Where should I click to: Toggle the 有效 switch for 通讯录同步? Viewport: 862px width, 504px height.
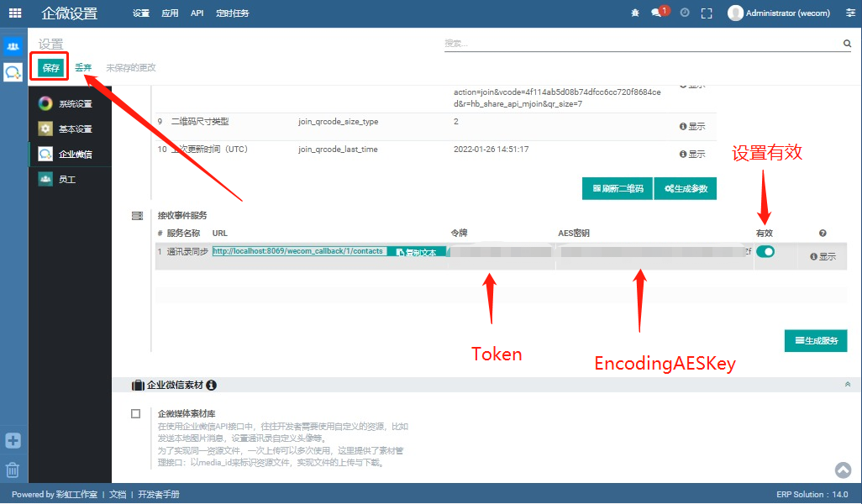click(x=765, y=252)
